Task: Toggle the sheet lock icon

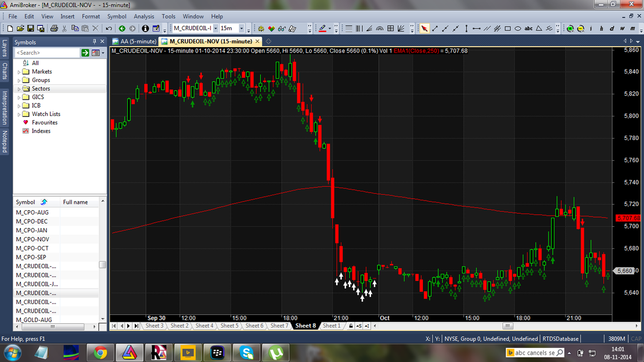Action: (x=351, y=326)
